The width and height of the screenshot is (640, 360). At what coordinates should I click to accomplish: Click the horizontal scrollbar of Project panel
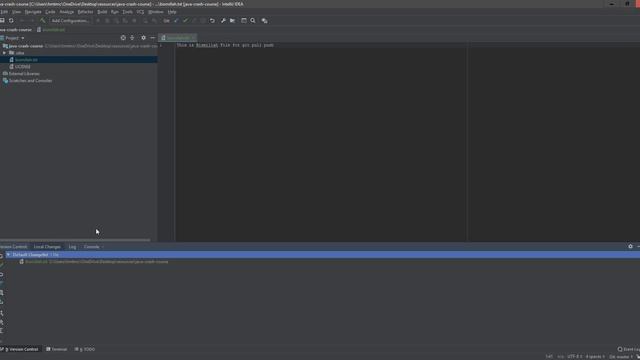(x=75, y=240)
